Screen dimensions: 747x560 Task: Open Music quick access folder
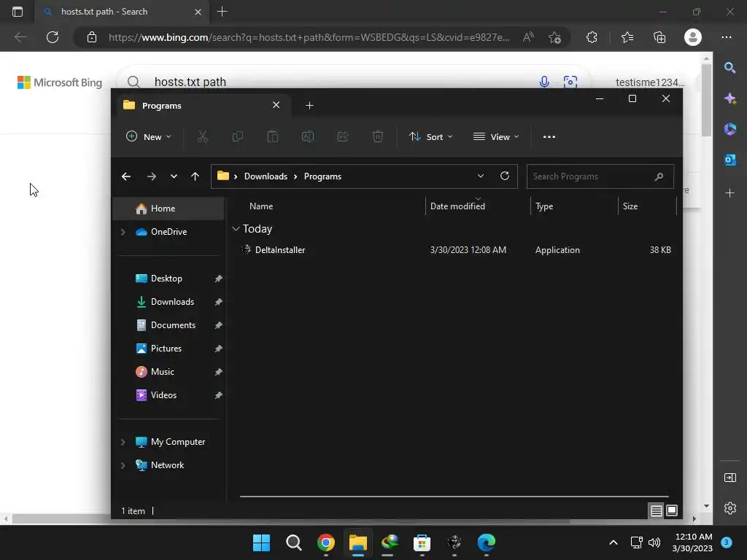click(x=169, y=372)
